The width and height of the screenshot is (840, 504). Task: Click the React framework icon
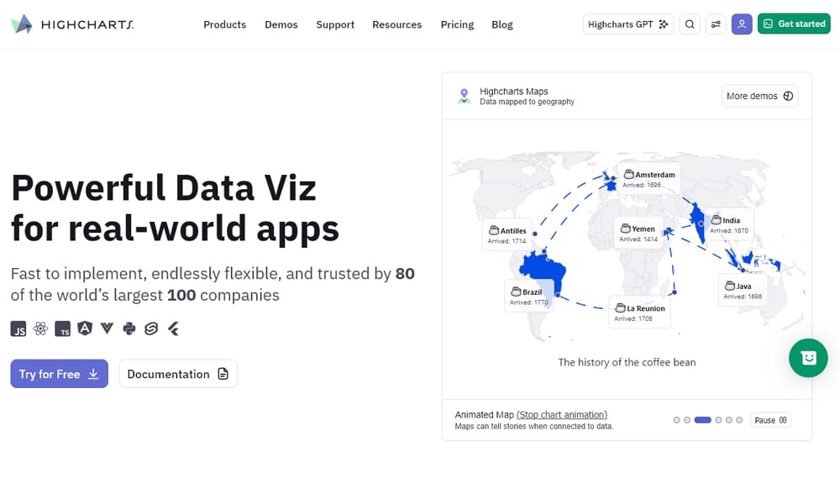point(40,328)
